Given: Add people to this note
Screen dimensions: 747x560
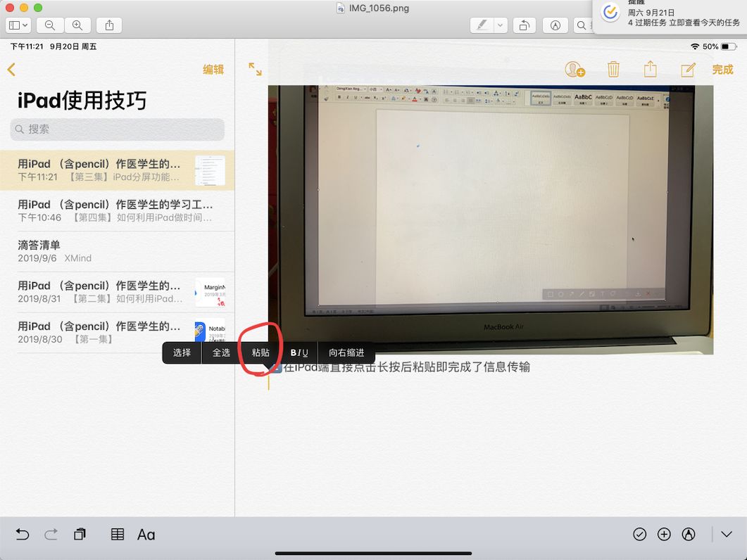Looking at the screenshot, I should (575, 70).
